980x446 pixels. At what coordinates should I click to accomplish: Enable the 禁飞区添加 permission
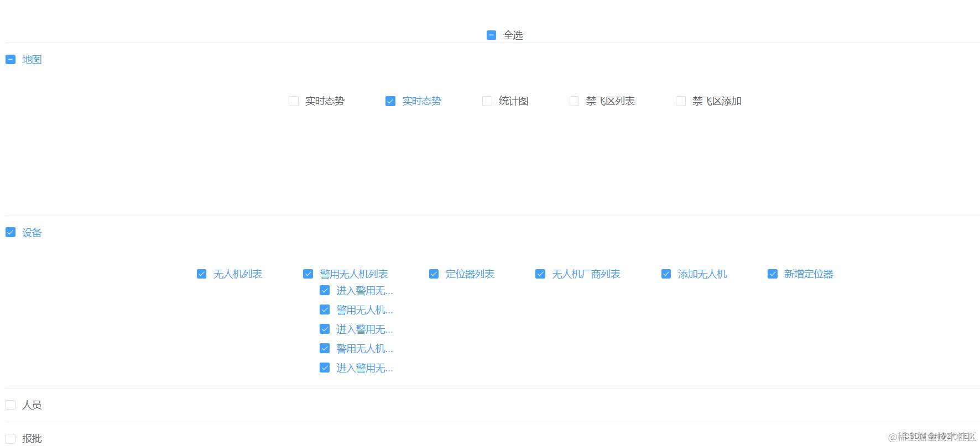point(681,101)
